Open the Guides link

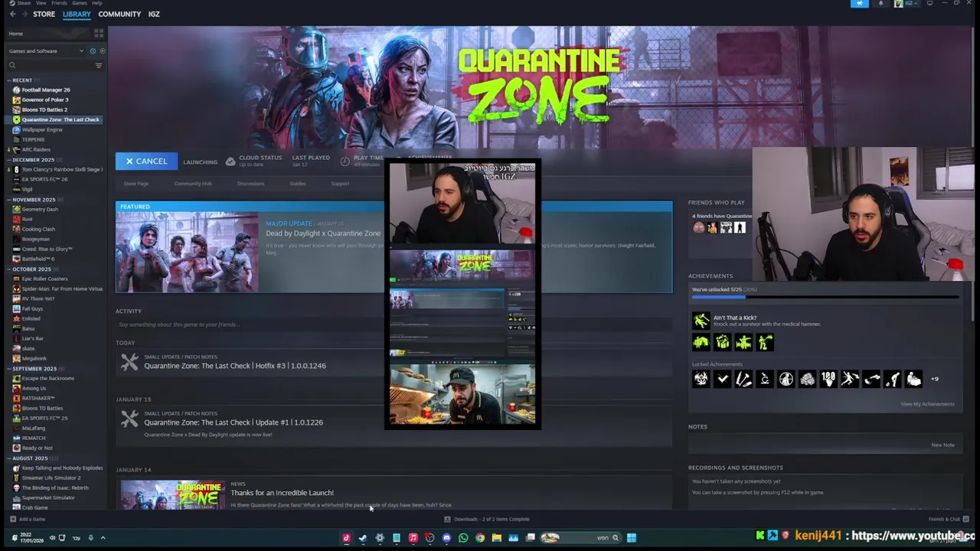(x=298, y=184)
